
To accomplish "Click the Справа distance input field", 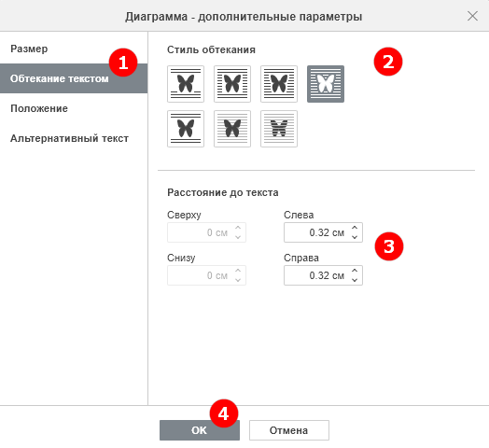I will click(x=323, y=275).
